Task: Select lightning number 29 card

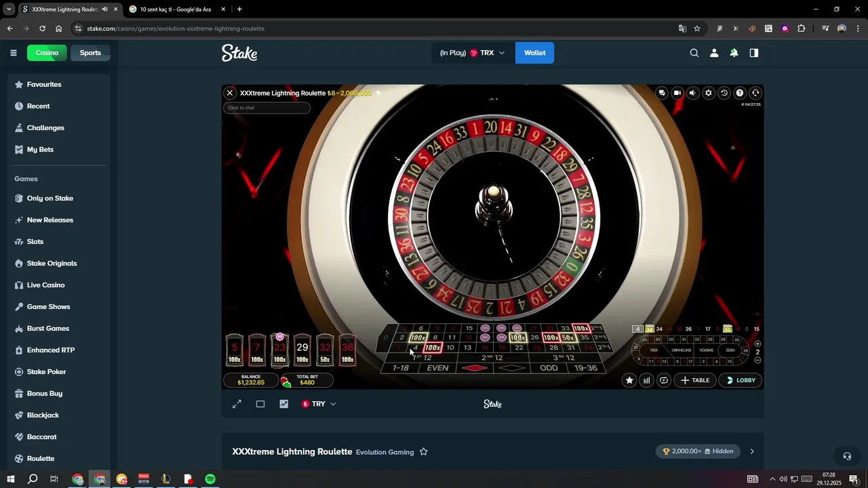Action: tap(302, 350)
